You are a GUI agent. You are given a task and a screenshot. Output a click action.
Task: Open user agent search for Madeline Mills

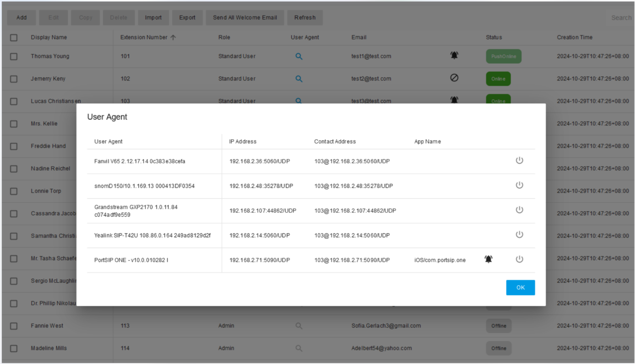(x=299, y=348)
